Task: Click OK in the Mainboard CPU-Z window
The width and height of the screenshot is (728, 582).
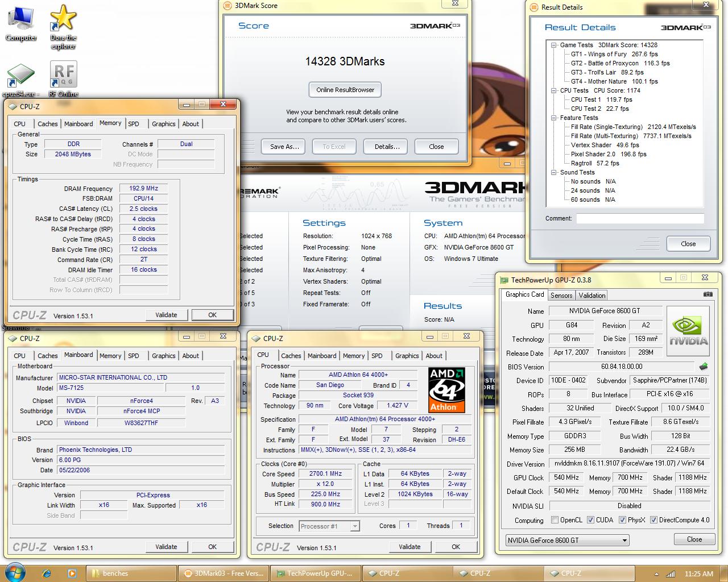Action: coord(212,547)
